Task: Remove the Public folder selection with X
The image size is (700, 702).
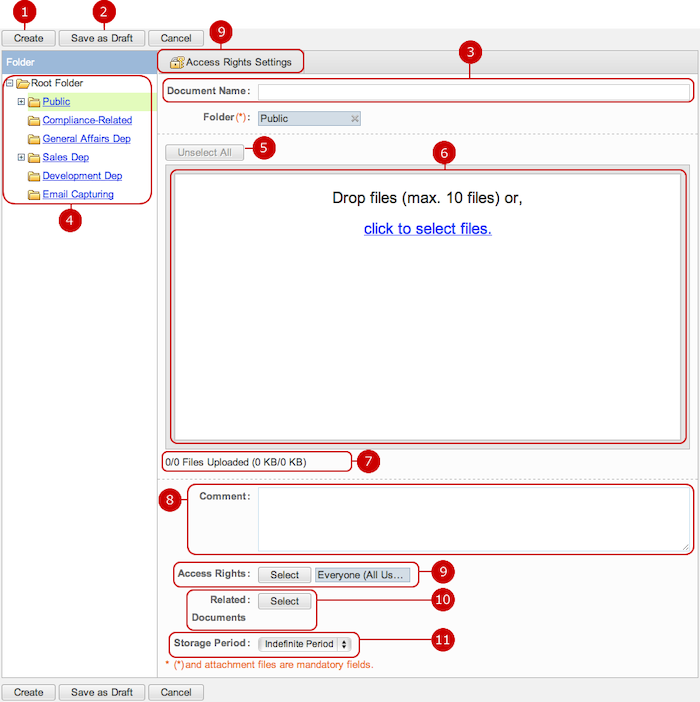Action: point(354,119)
